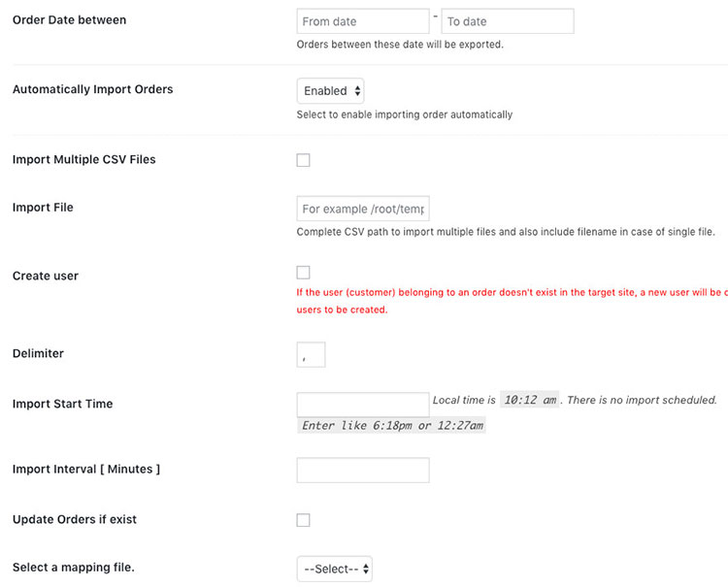Click the 'Import Start Time' label text

click(x=62, y=404)
